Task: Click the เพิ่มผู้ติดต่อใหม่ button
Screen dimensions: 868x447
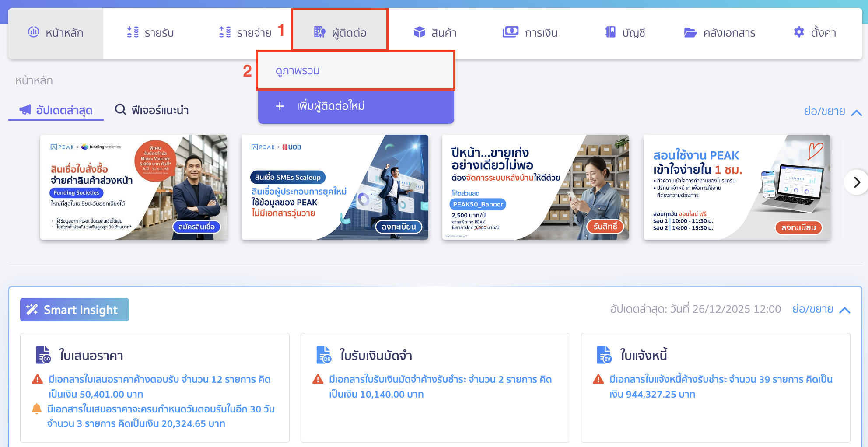Action: pos(356,106)
